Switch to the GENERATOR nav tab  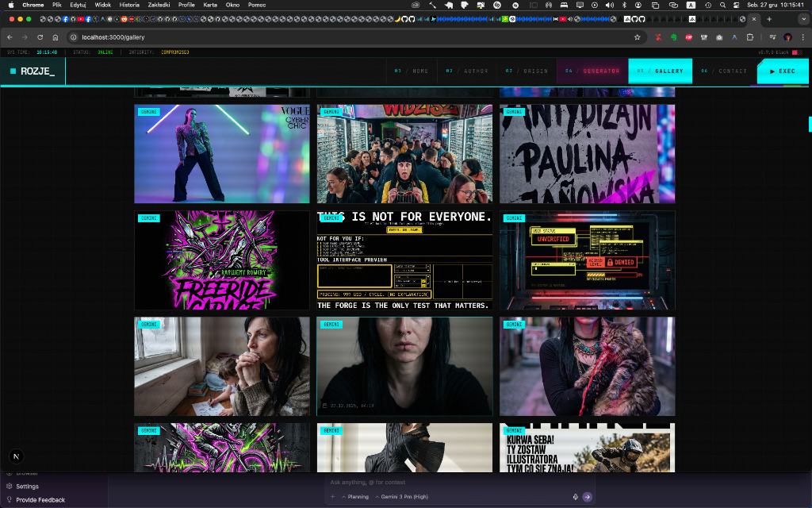tap(592, 71)
